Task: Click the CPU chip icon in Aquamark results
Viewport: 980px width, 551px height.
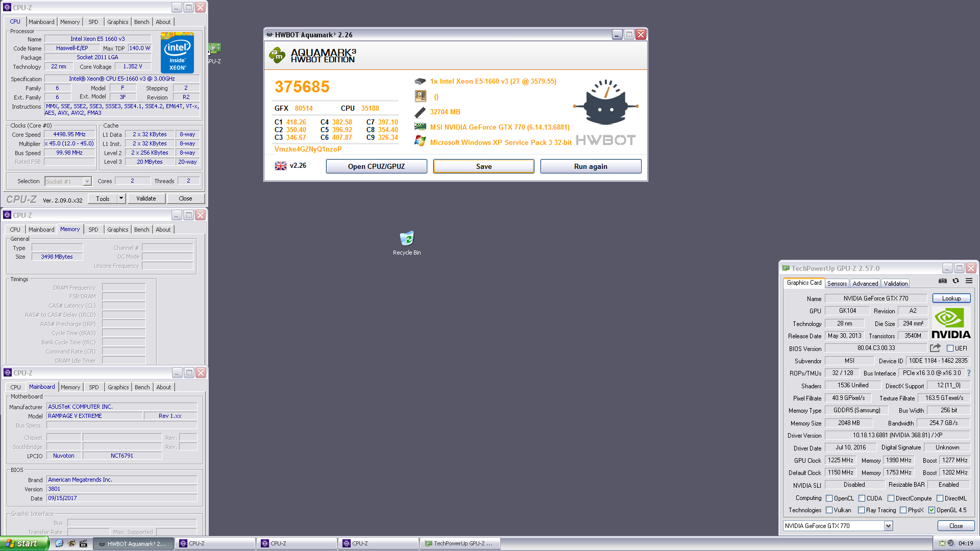Action: tap(420, 81)
